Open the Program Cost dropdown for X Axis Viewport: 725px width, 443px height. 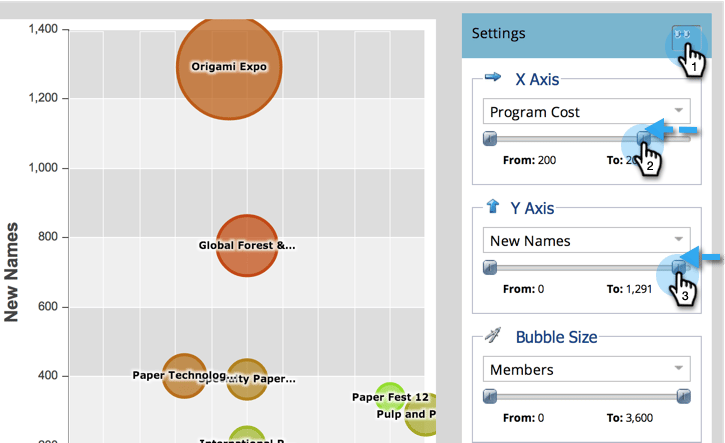584,112
